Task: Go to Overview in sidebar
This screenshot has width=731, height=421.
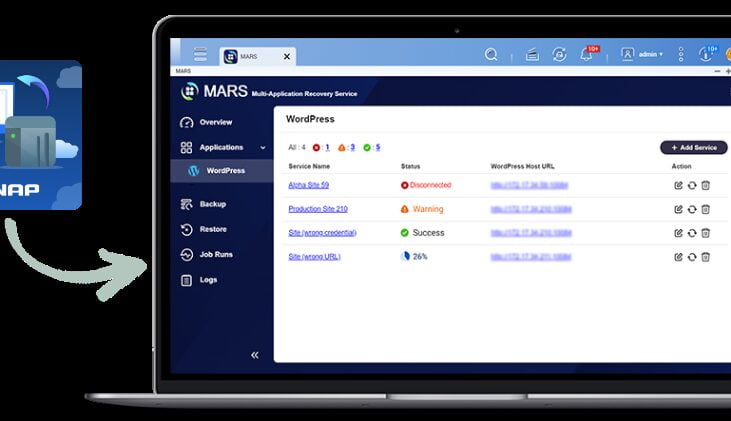Action: coord(216,122)
